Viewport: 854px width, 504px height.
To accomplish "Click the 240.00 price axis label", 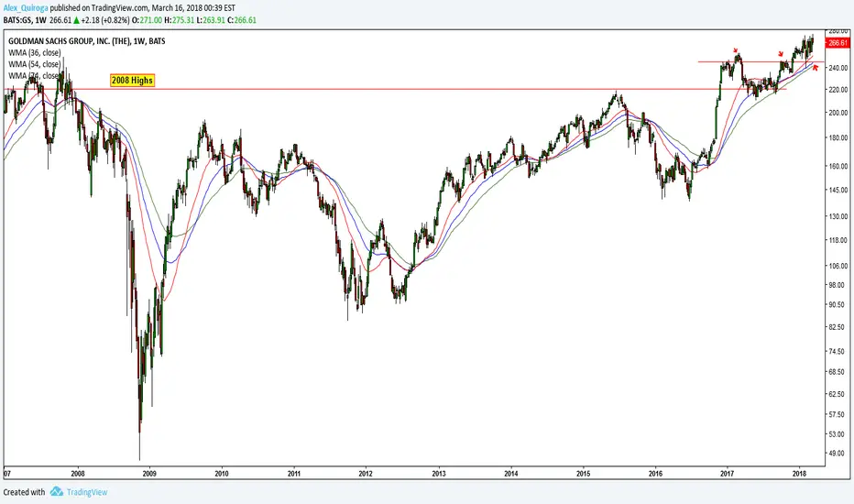I will coord(838,68).
